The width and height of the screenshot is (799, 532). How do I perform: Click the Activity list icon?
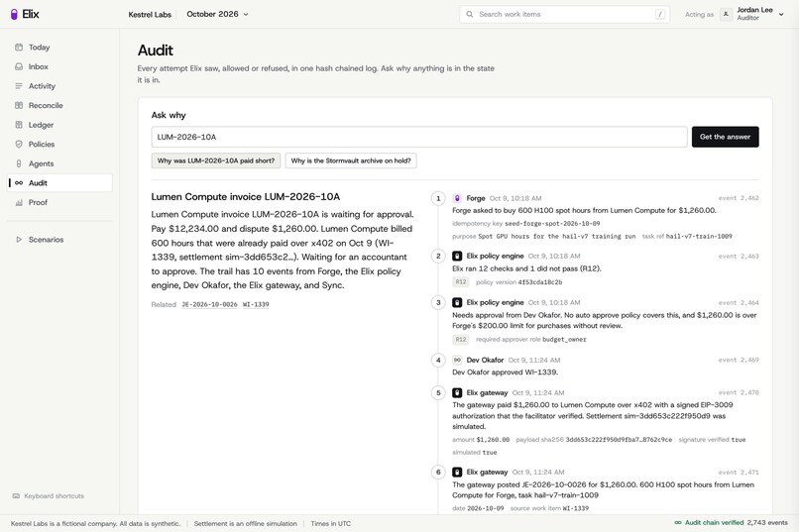19,86
